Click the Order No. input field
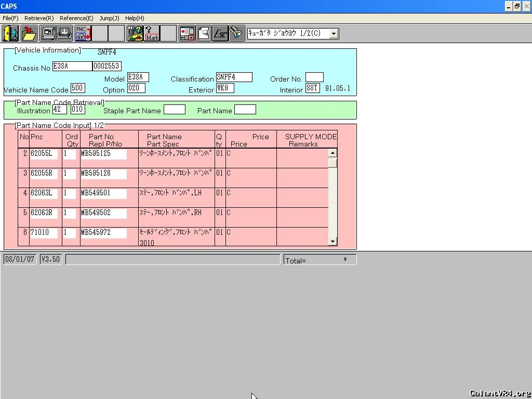 [314, 77]
